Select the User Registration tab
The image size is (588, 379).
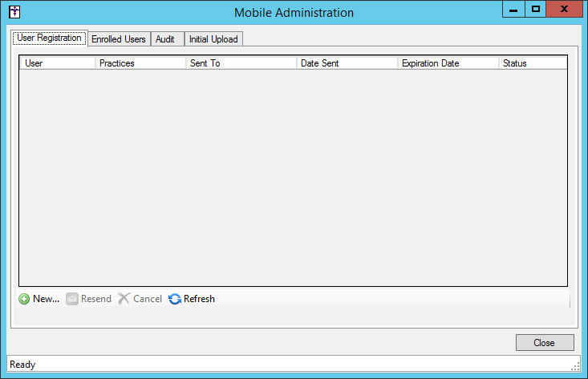click(49, 38)
